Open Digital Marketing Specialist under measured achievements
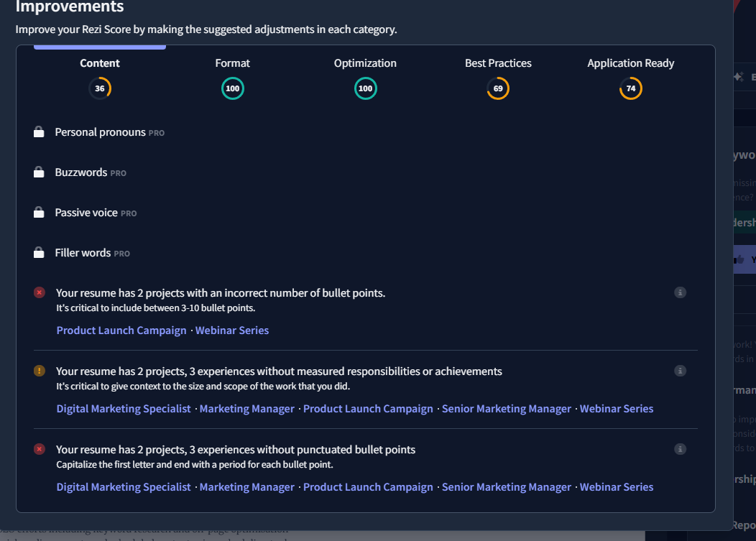 click(124, 409)
